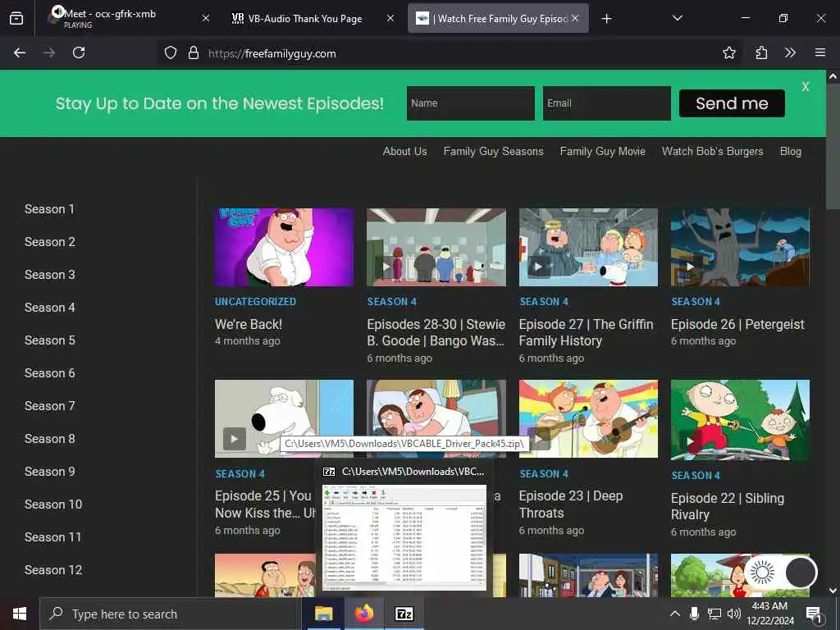Open Blog menu item

[791, 152]
